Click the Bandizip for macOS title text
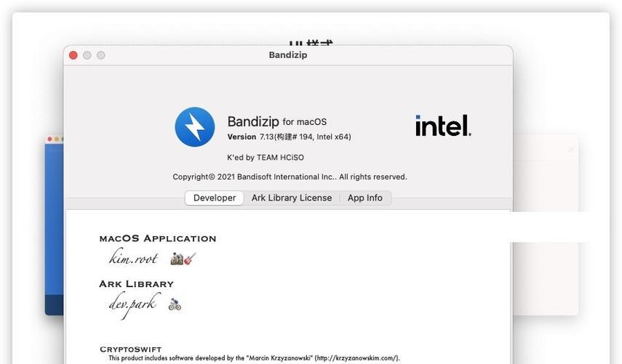This screenshot has width=622, height=364. 277,121
